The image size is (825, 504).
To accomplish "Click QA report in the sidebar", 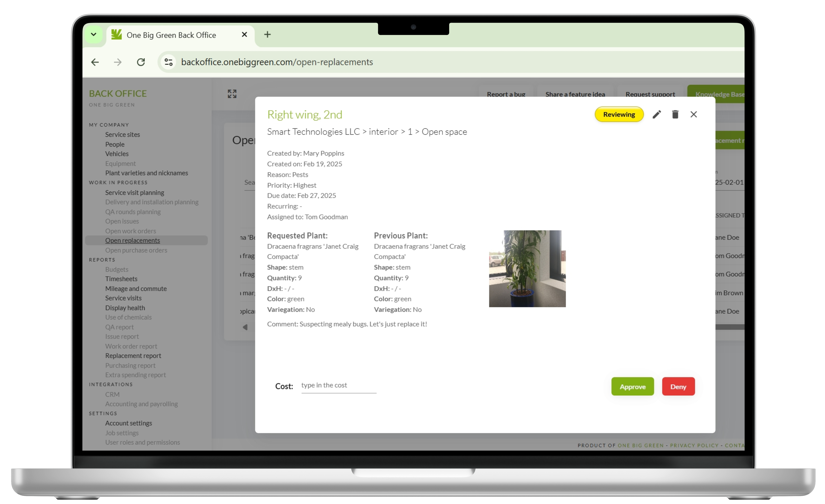I will 119,327.
